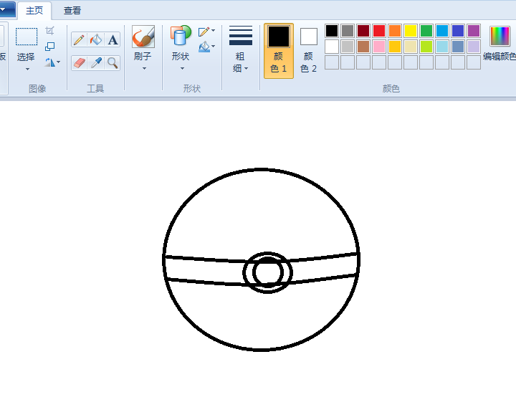Pick the purple color swatch
Screen dimensions: 516x420
coord(474,31)
